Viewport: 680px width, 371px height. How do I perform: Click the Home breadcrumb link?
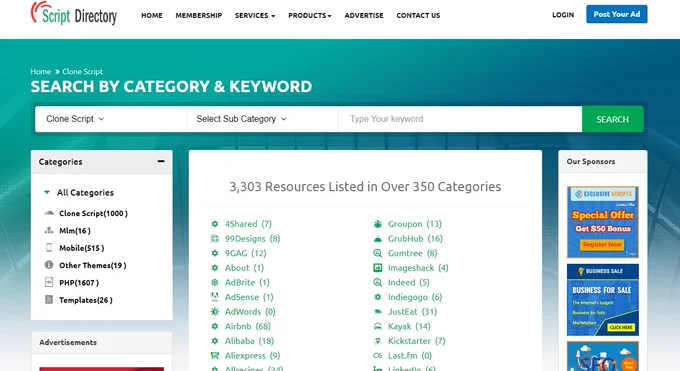pos(40,72)
